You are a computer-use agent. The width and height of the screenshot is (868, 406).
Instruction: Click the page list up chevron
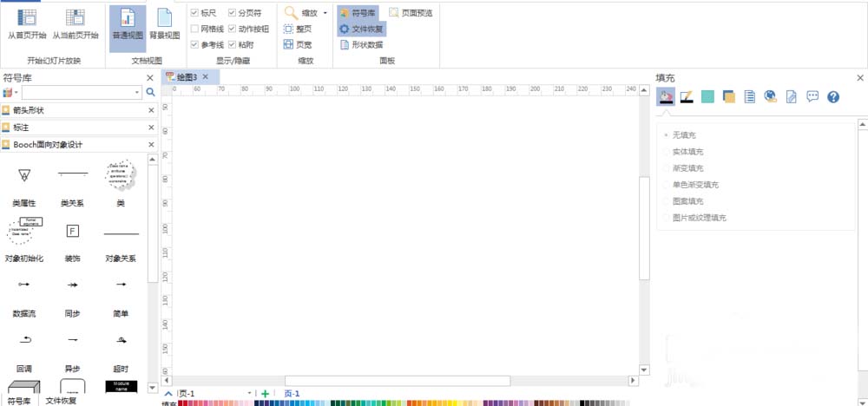pyautogui.click(x=168, y=393)
